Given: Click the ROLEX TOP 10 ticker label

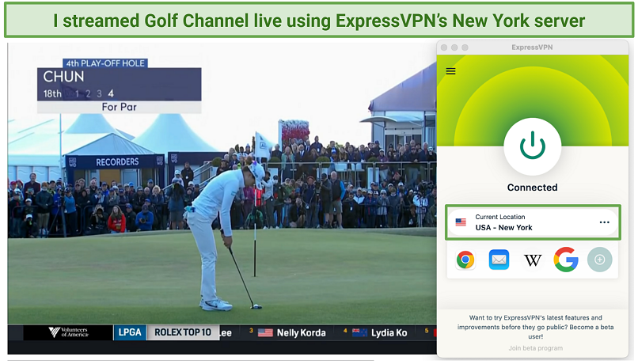Looking at the screenshot, I should 183,332.
